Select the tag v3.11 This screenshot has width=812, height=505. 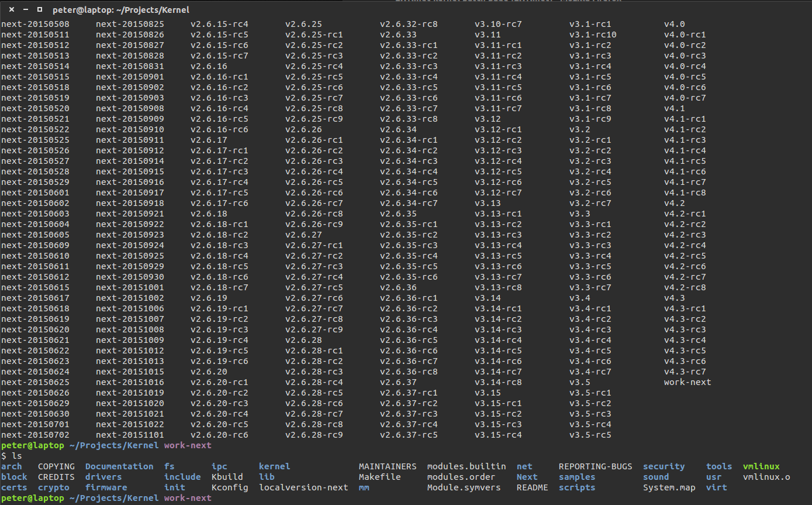[488, 35]
